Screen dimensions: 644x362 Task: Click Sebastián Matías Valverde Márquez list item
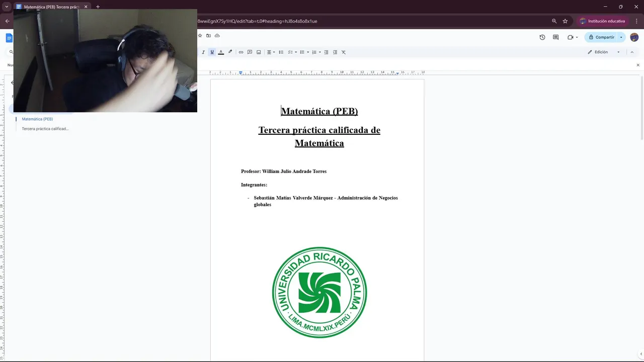326,201
